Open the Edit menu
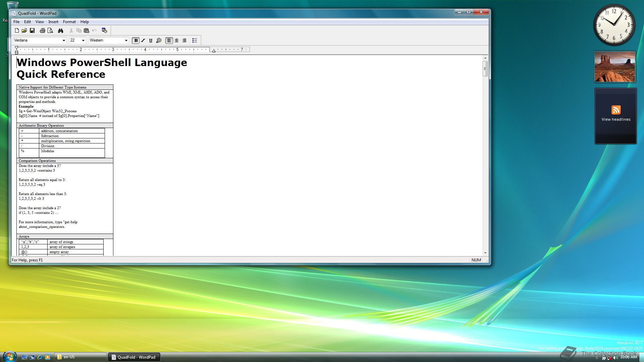Viewport: 644px width, 362px height. [x=28, y=22]
